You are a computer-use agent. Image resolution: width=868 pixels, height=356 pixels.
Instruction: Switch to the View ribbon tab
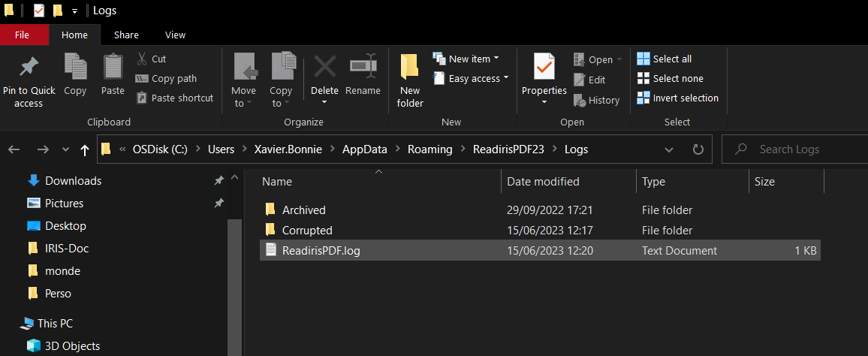(x=175, y=35)
